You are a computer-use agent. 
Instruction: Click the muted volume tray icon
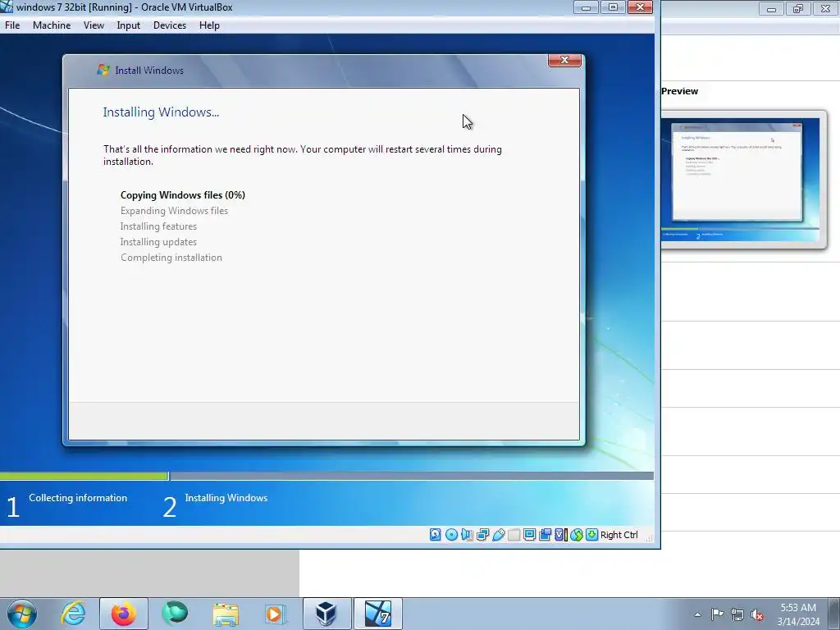(757, 614)
